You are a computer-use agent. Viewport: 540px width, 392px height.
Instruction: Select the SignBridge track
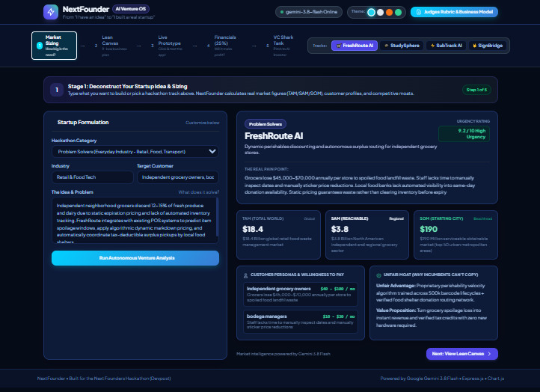click(488, 46)
